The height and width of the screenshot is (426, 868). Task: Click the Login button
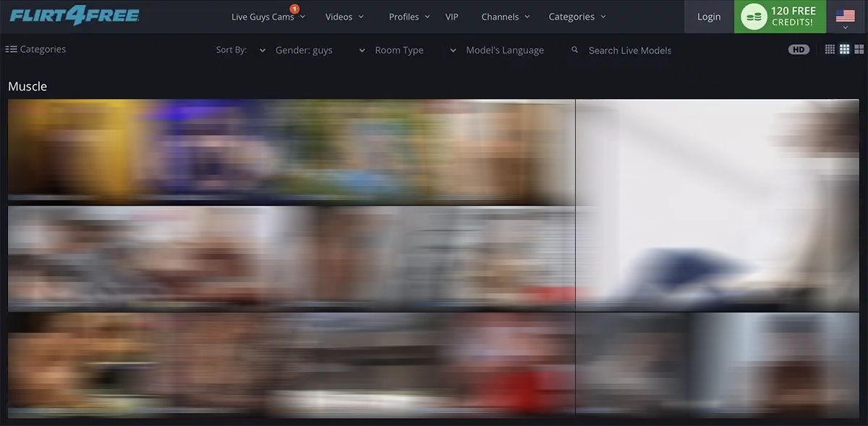[x=709, y=17]
